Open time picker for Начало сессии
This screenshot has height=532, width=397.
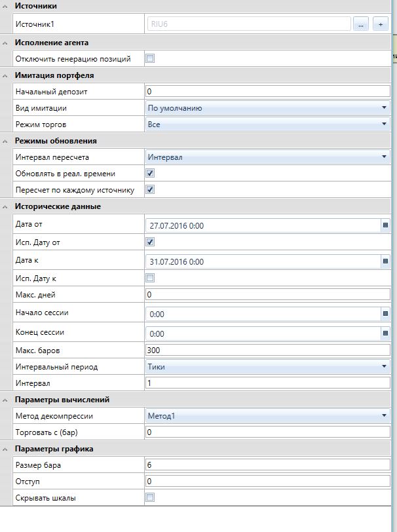pos(385,314)
